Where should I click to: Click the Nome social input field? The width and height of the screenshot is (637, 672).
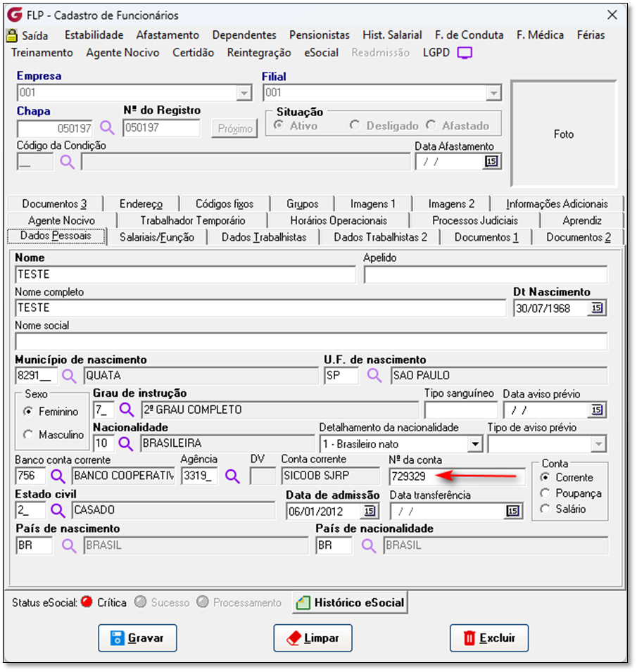point(311,341)
